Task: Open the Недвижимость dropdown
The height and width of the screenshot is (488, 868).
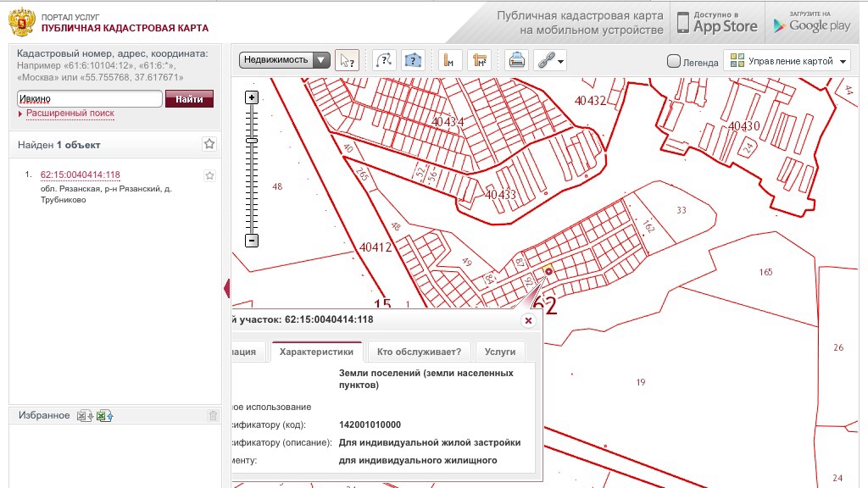Action: [285, 60]
